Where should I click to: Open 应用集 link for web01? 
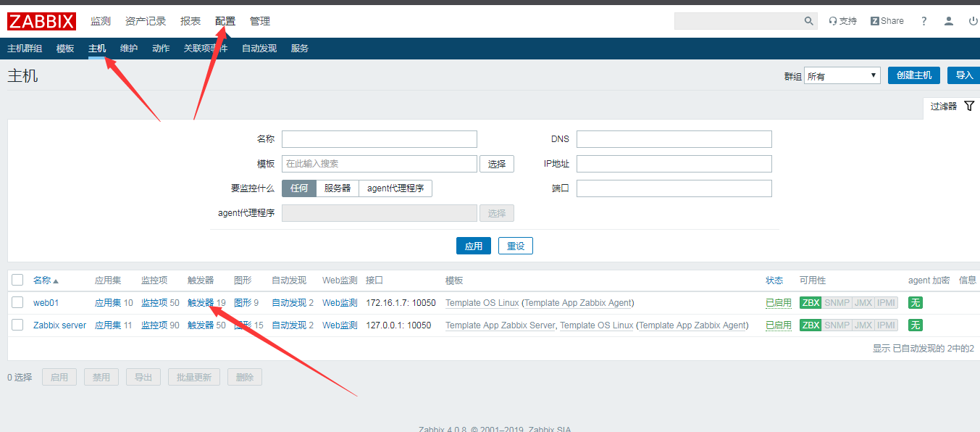108,303
